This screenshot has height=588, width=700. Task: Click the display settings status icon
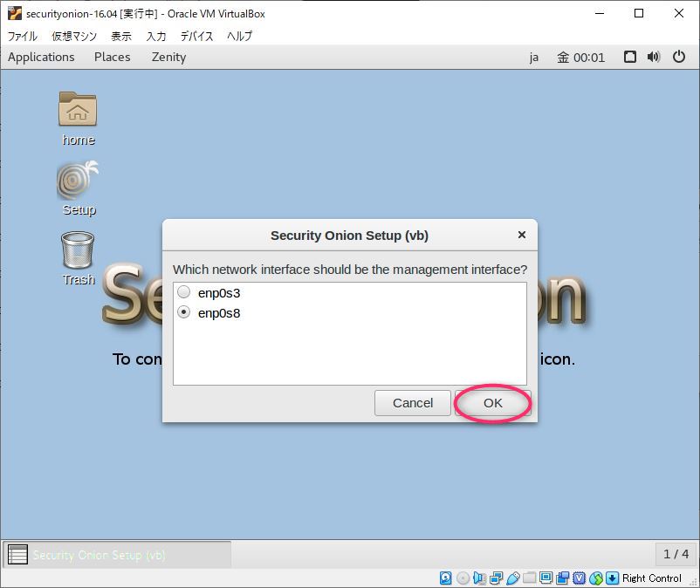(546, 578)
